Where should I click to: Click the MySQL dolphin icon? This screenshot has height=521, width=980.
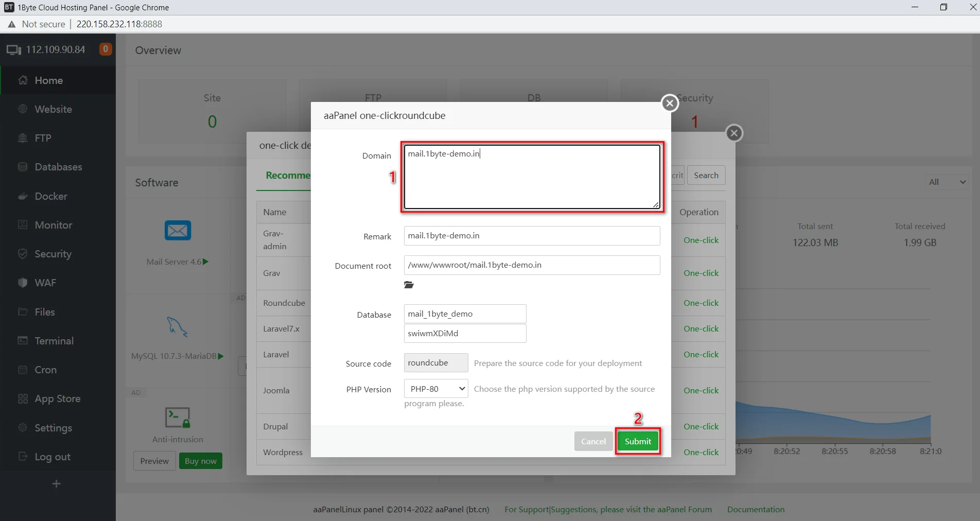point(178,326)
